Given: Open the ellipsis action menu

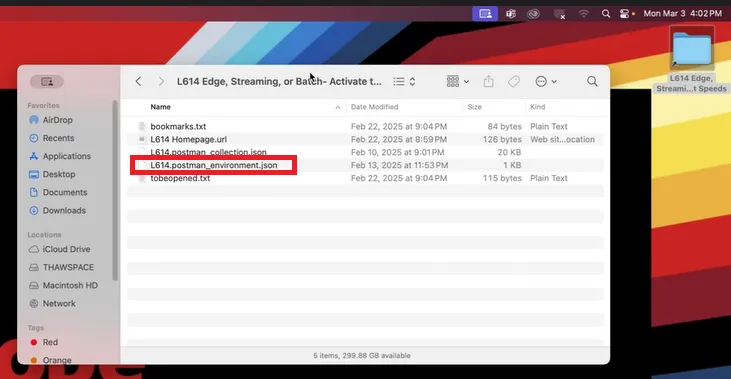Looking at the screenshot, I should [546, 82].
